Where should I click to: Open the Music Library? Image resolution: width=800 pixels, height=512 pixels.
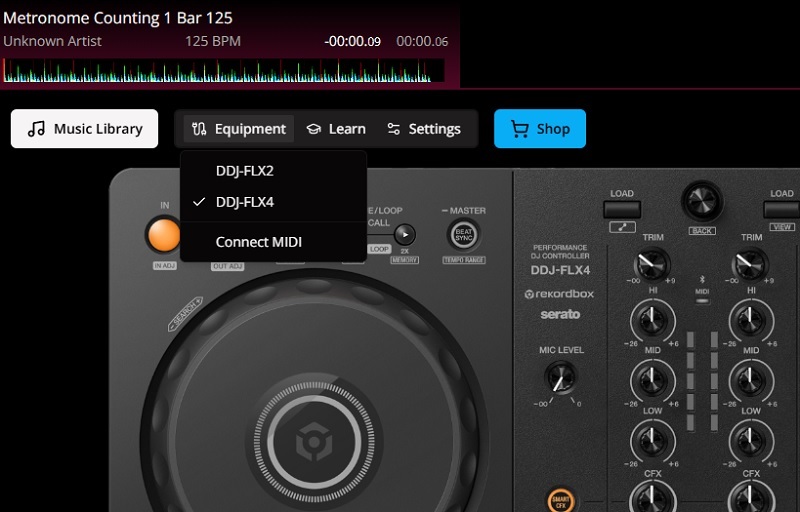pos(84,129)
